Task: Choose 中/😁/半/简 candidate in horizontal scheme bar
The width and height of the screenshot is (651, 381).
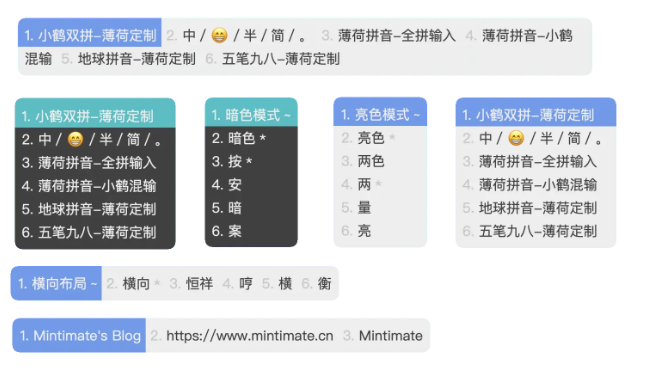Action: pyautogui.click(x=236, y=36)
